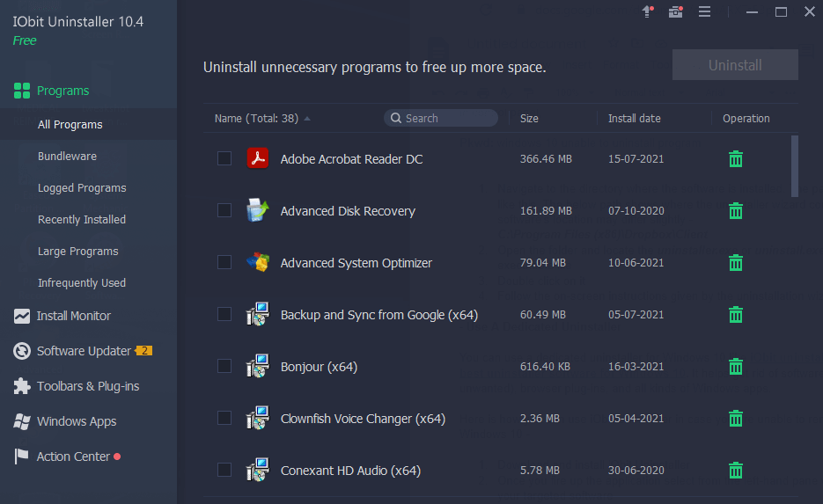
Task: Click the Action Center flag icon
Action: [21, 457]
